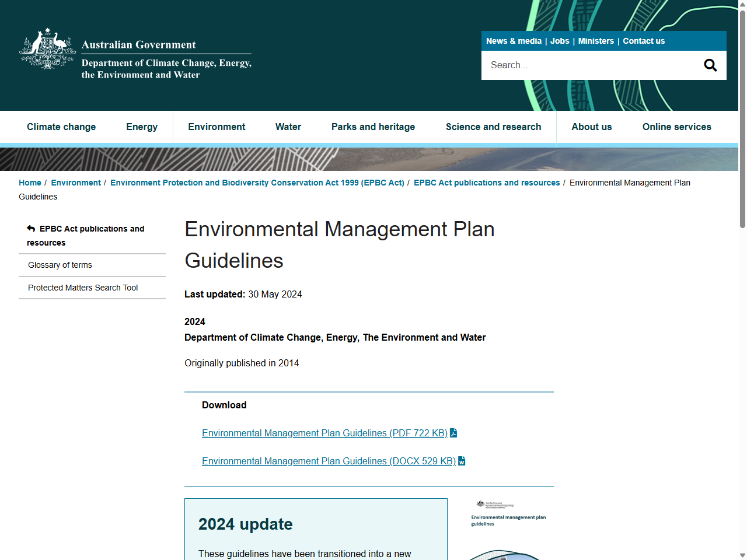Open the Protected Matters Search Tool
The image size is (747, 560).
[x=83, y=288]
